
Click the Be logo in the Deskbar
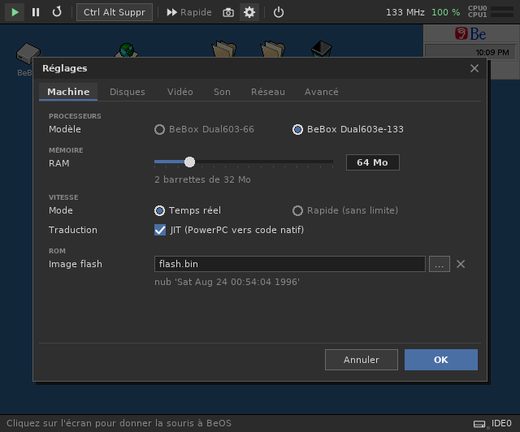tap(470, 34)
